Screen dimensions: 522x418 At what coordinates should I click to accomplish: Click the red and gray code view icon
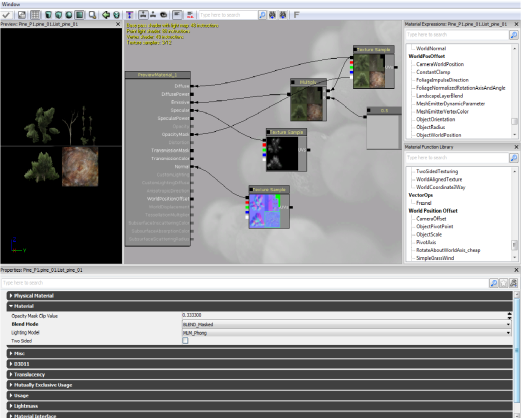[x=190, y=15]
